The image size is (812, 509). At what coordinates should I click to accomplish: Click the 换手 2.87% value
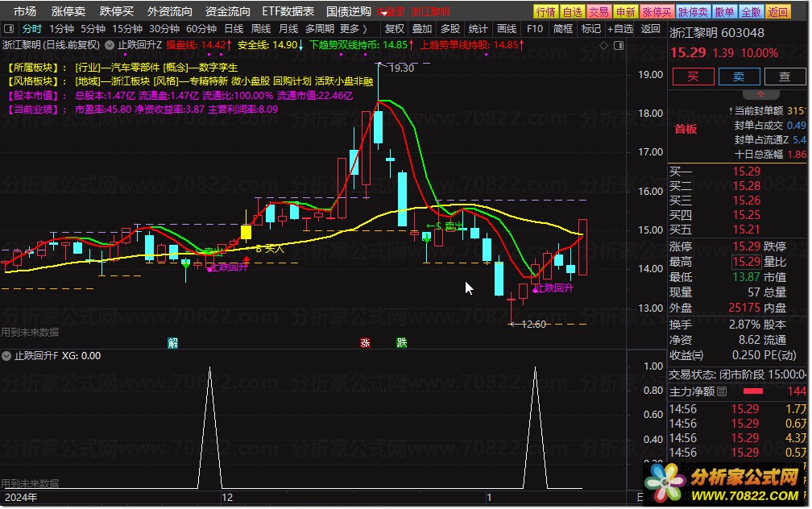pos(743,325)
